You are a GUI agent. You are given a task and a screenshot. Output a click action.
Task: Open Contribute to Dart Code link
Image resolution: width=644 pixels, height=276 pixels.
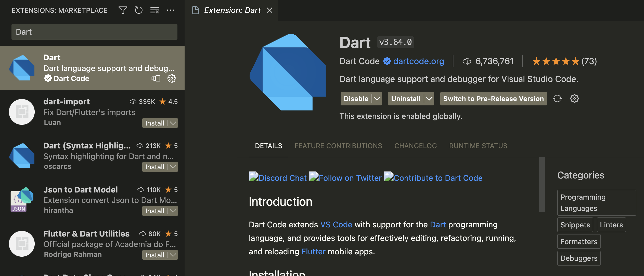[433, 178]
